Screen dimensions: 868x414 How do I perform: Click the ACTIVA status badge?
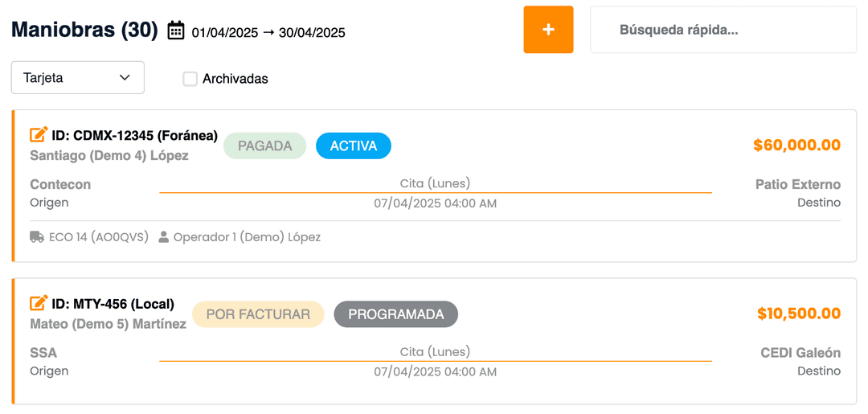(354, 146)
